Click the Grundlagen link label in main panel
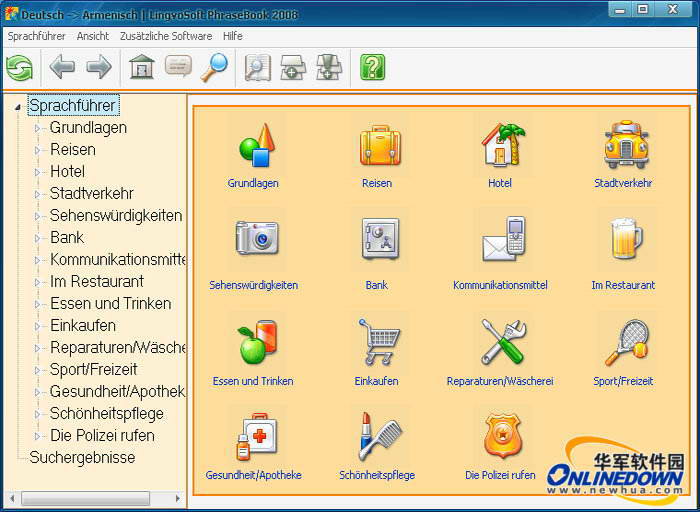This screenshot has height=512, width=700. pos(253,183)
